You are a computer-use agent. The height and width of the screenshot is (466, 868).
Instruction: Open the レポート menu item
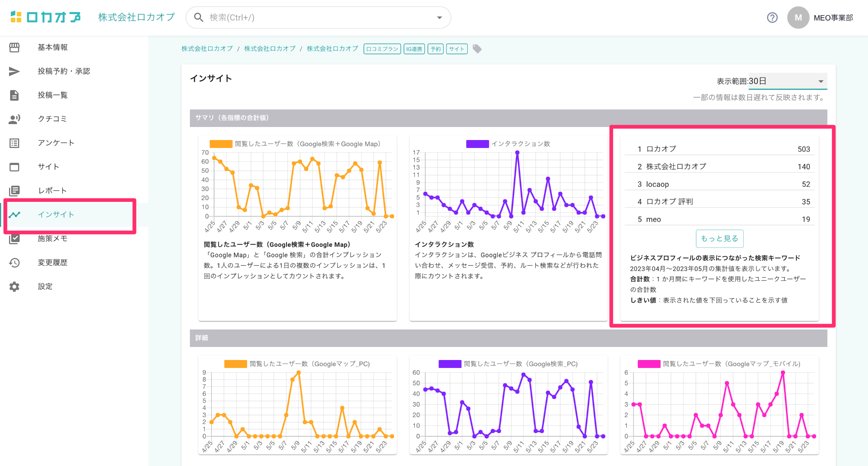point(52,191)
